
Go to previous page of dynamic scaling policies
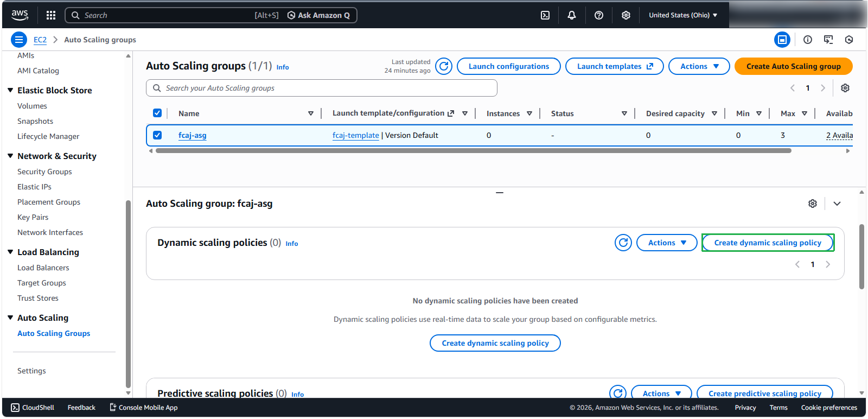point(797,264)
